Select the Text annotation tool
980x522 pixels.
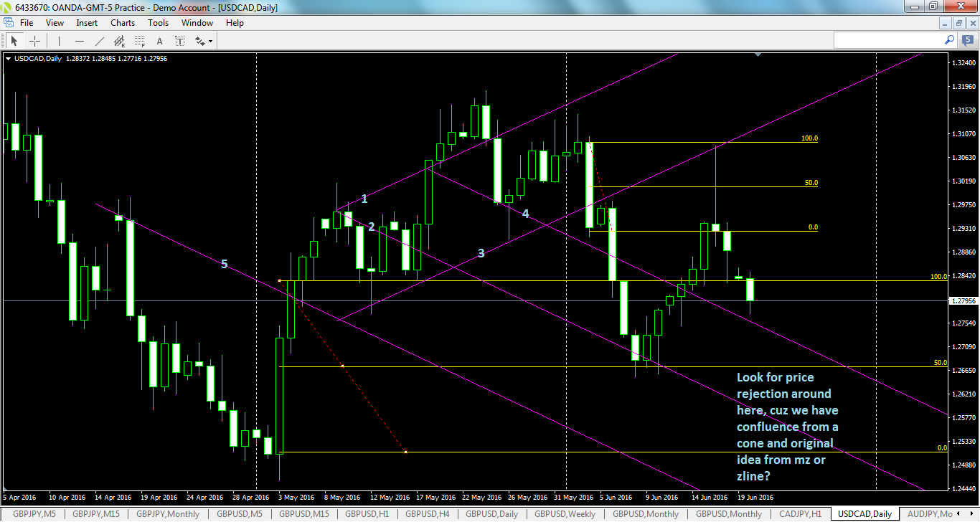159,41
